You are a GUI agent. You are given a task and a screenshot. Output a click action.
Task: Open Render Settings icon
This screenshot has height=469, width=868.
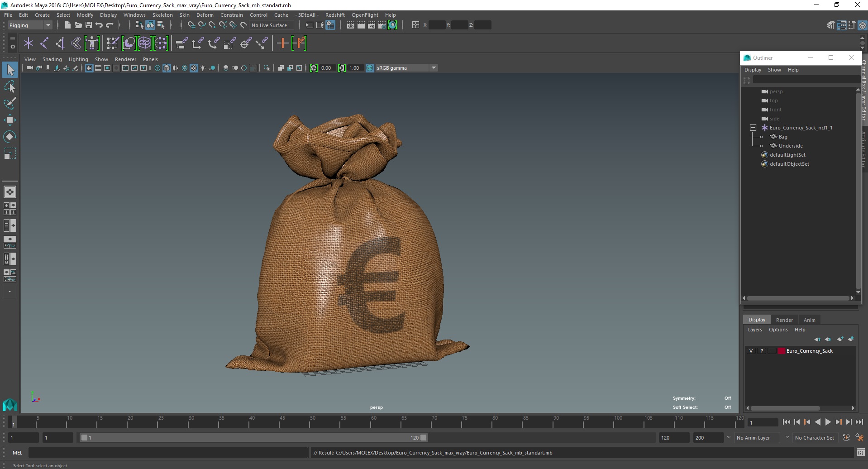pos(382,25)
